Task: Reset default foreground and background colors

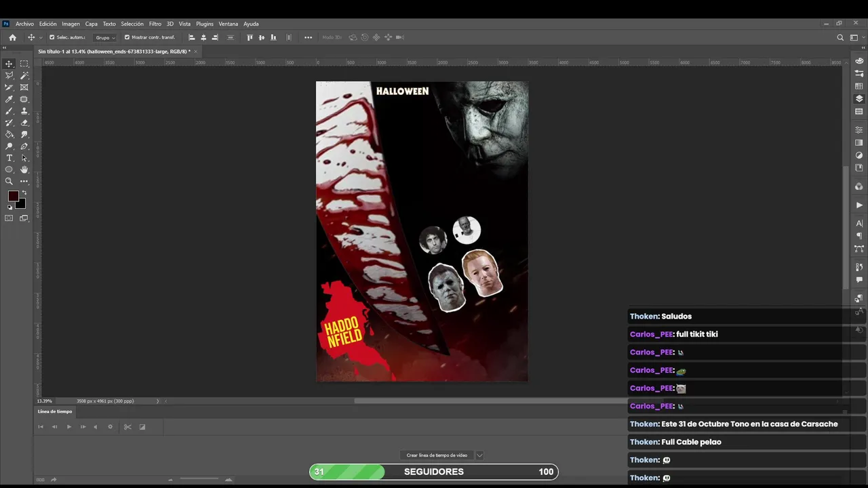Action: 9,207
